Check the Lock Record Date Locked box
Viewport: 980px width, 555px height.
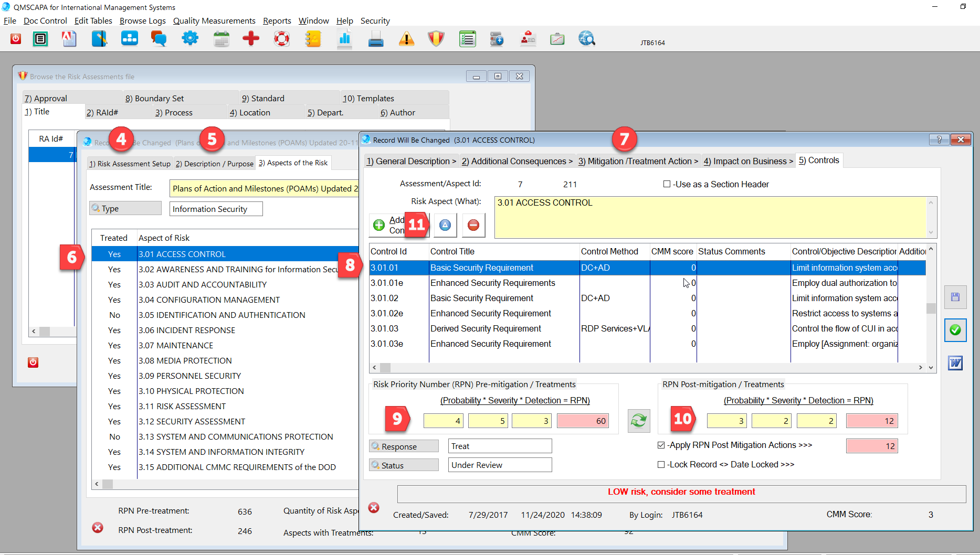pyautogui.click(x=661, y=465)
